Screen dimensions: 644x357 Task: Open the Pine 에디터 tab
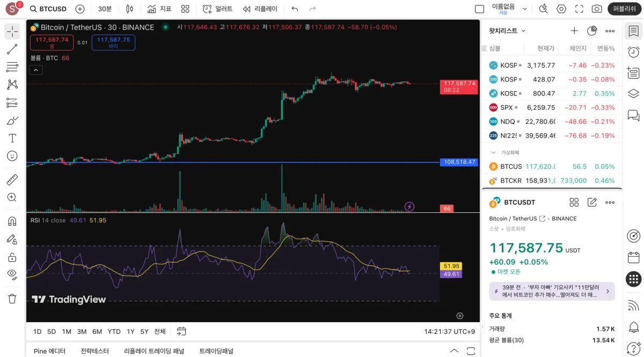tap(49, 351)
